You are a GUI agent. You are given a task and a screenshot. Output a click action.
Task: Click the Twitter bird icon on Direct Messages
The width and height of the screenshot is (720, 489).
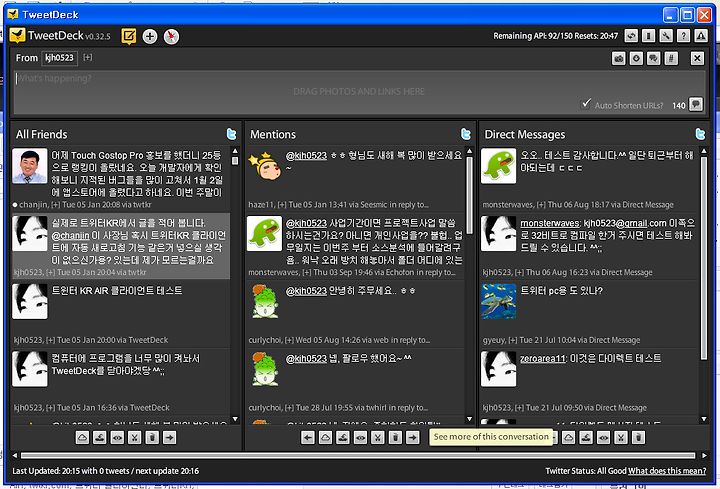pos(700,134)
